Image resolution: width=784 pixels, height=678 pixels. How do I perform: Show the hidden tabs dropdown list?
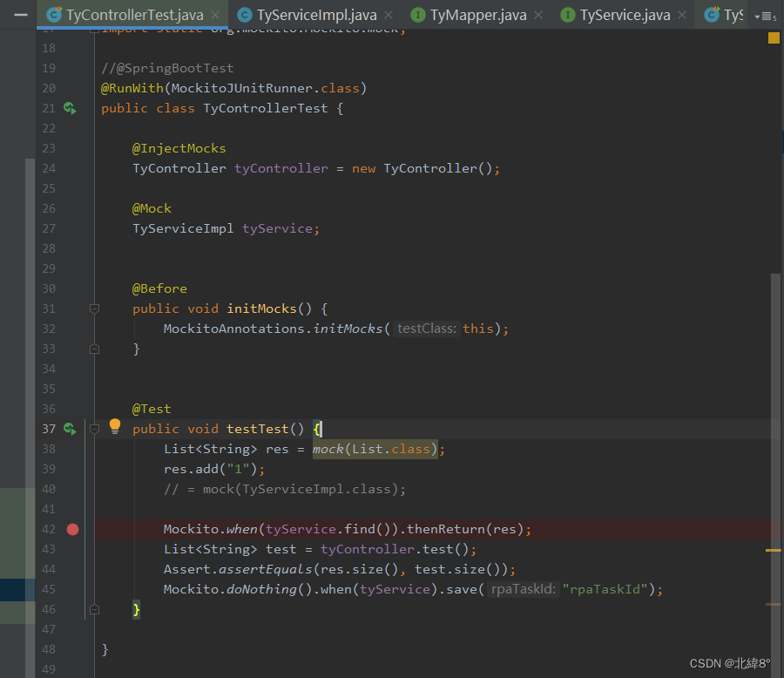click(766, 17)
